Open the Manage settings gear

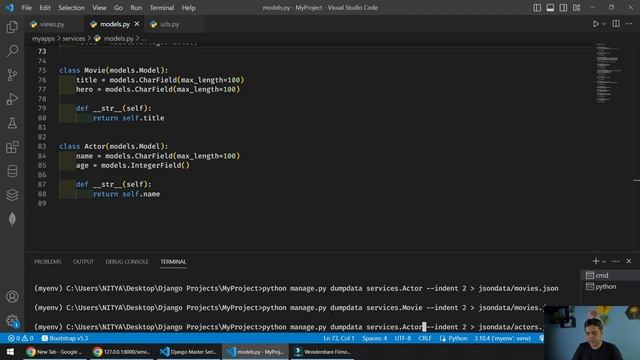pos(12,321)
